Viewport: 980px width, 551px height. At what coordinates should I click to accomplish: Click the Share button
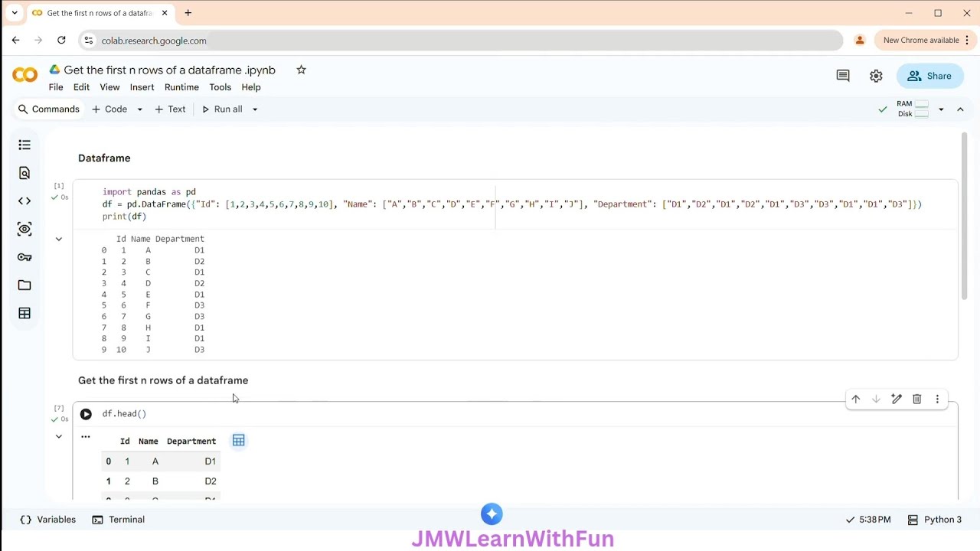pos(929,76)
